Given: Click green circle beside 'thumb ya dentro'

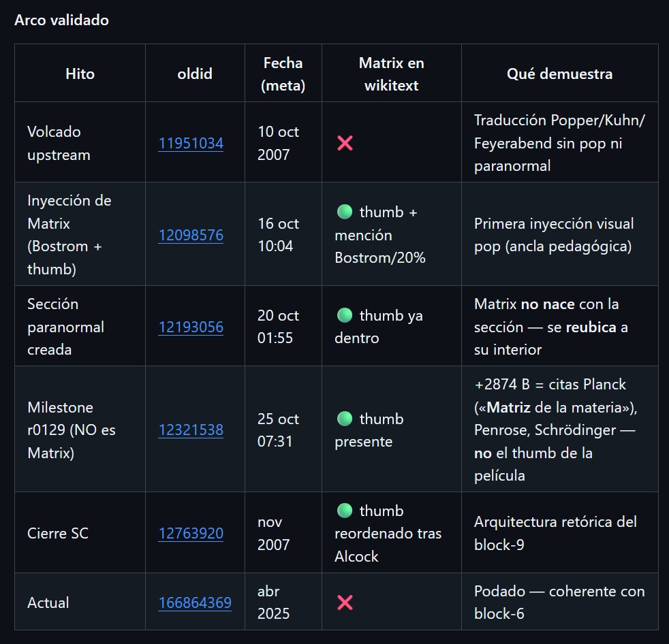Looking at the screenshot, I should (345, 315).
